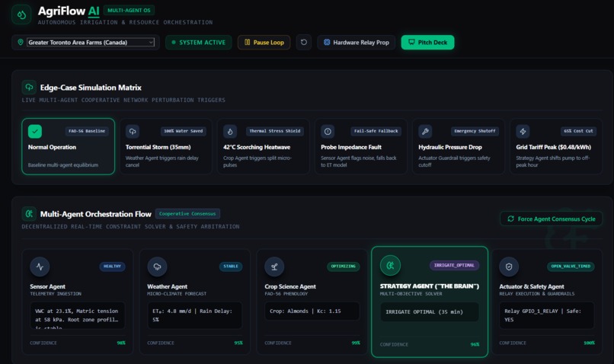The height and width of the screenshot is (364, 614).
Task: Click the chip icon in Hardware Relay Prop
Action: pyautogui.click(x=327, y=42)
